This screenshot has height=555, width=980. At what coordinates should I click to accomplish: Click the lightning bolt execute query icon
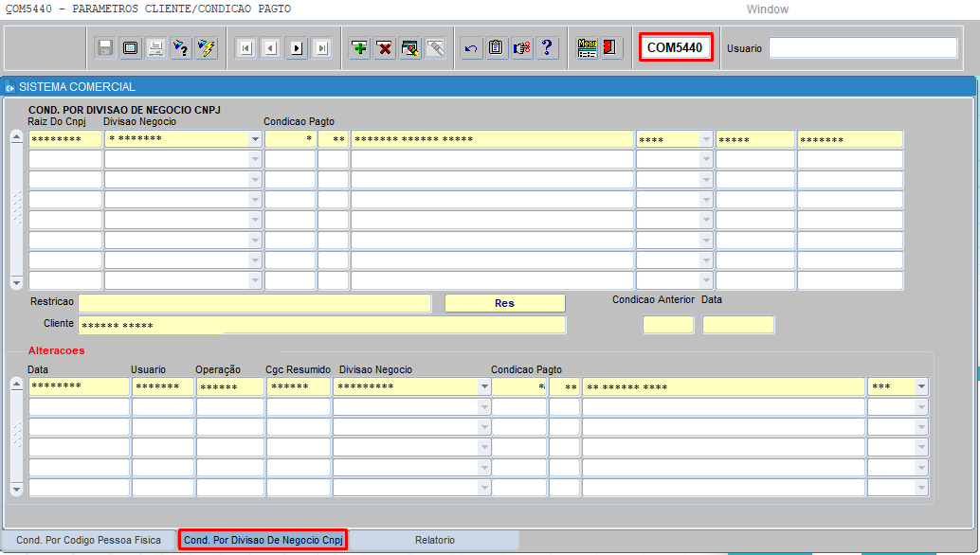pos(207,48)
